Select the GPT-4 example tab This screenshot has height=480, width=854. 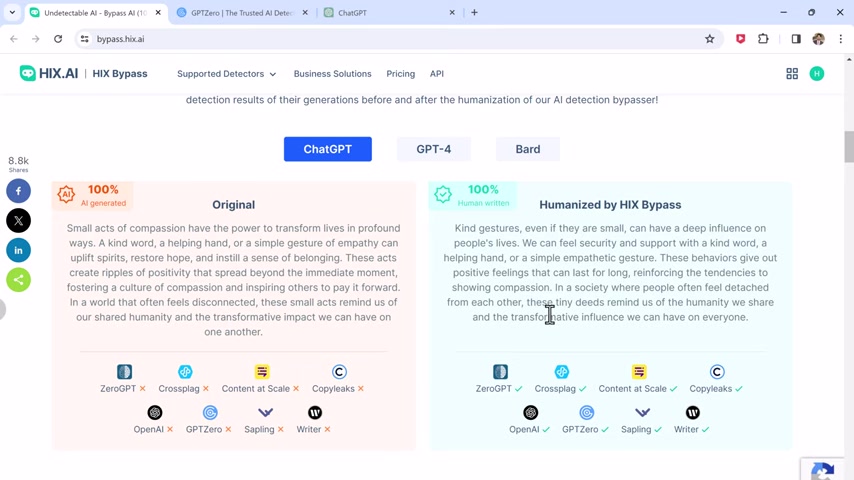(x=434, y=149)
